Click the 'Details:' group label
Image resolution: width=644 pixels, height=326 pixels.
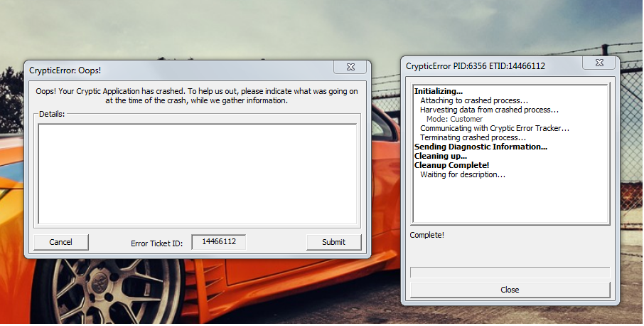coord(52,115)
